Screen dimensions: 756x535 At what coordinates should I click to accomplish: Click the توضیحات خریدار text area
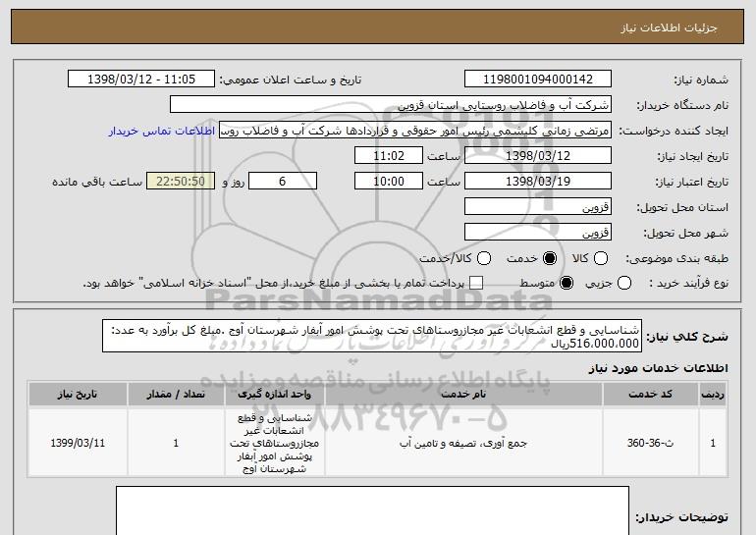pos(372,510)
